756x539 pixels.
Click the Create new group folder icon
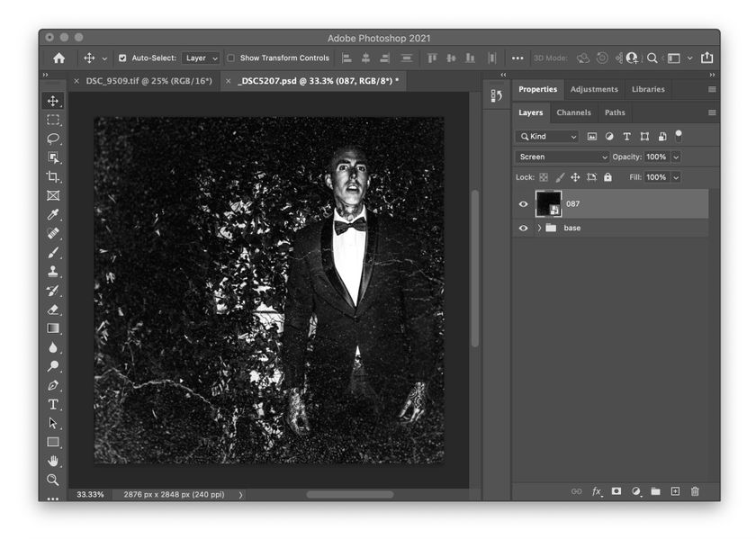pos(653,491)
